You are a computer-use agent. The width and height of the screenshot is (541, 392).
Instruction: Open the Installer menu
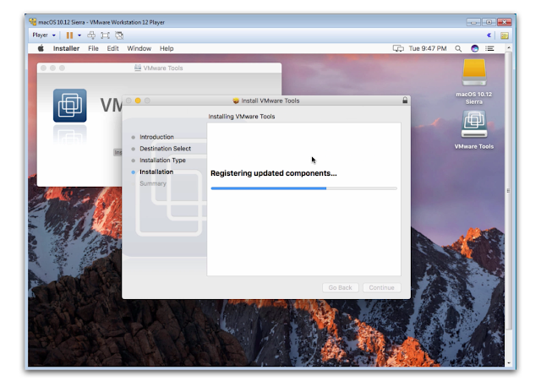[x=66, y=48]
